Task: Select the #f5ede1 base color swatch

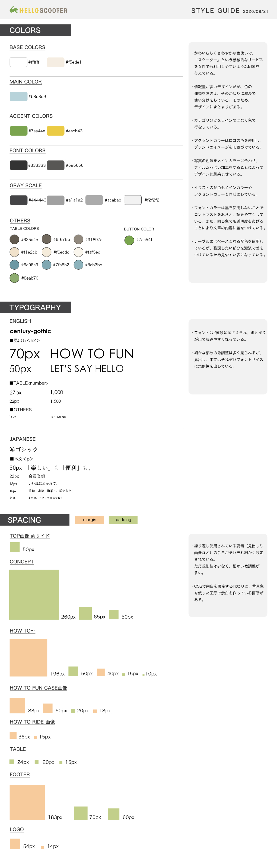Action: (x=55, y=62)
